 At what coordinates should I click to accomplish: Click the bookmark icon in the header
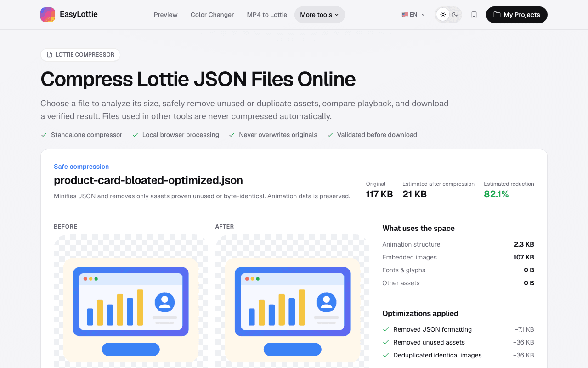pyautogui.click(x=474, y=15)
